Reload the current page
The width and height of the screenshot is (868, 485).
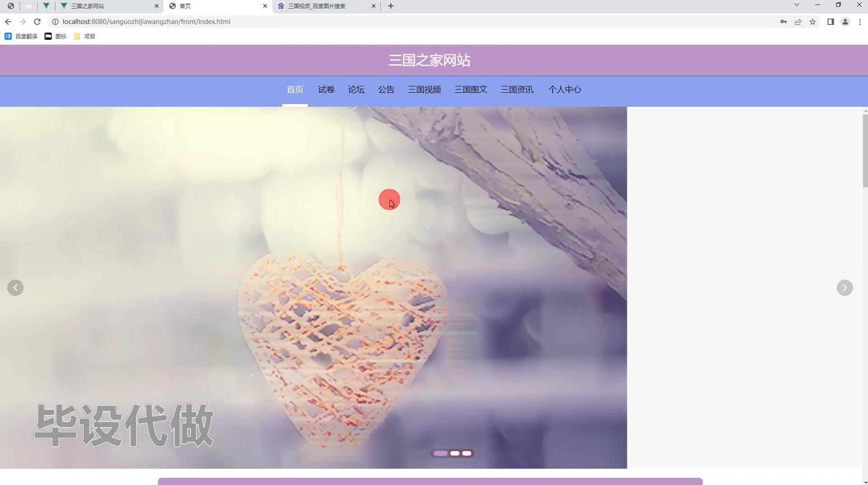(x=38, y=22)
